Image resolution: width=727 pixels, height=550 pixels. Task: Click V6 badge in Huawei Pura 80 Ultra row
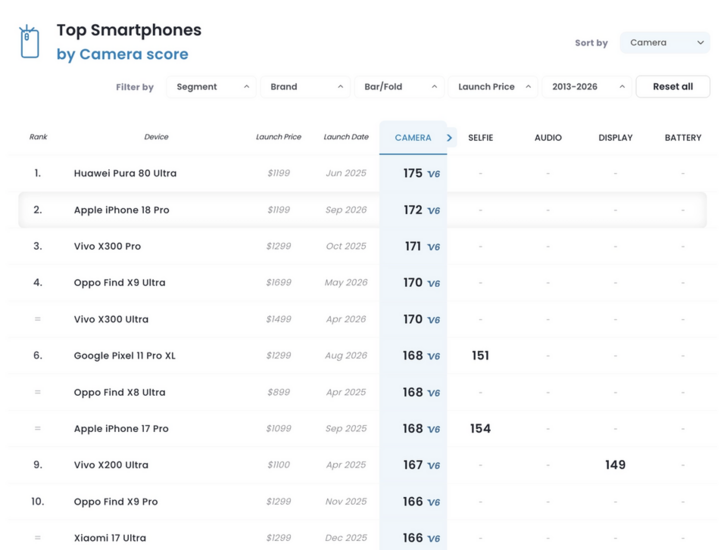pos(434,174)
